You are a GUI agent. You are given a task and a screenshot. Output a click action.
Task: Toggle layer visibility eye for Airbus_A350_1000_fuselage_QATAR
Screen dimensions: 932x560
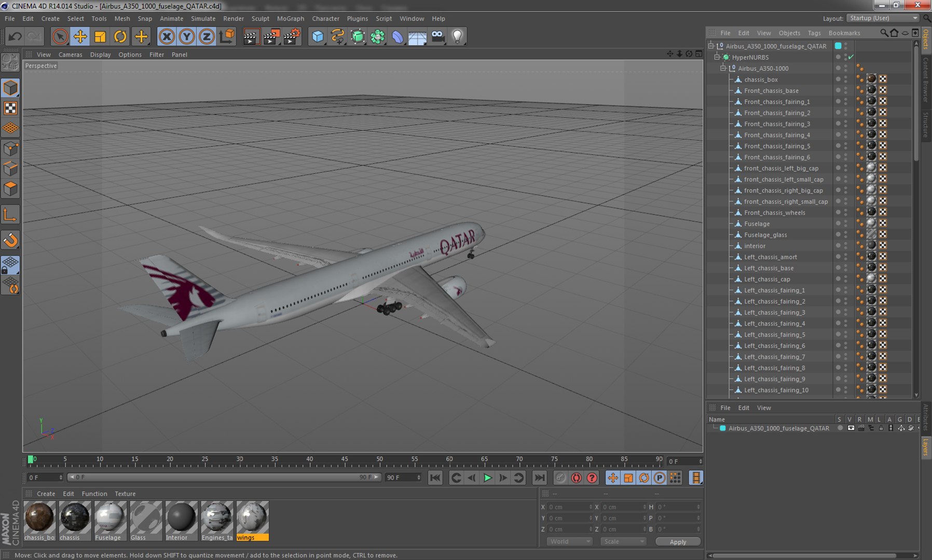tap(851, 428)
